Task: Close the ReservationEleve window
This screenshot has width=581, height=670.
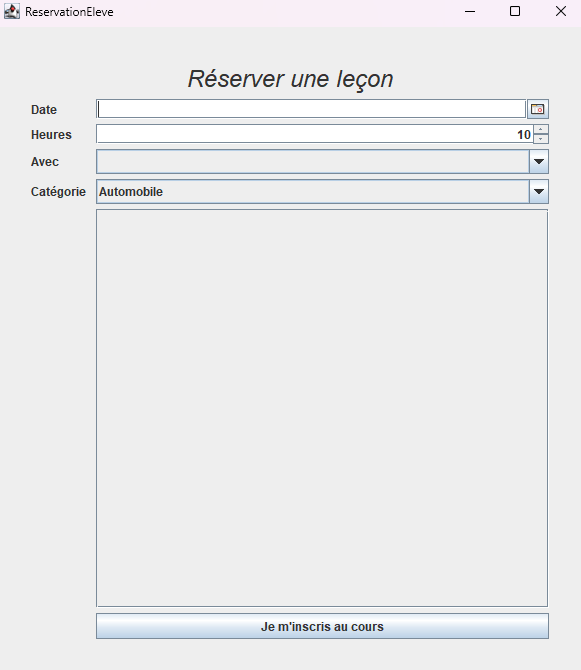Action: coord(561,12)
